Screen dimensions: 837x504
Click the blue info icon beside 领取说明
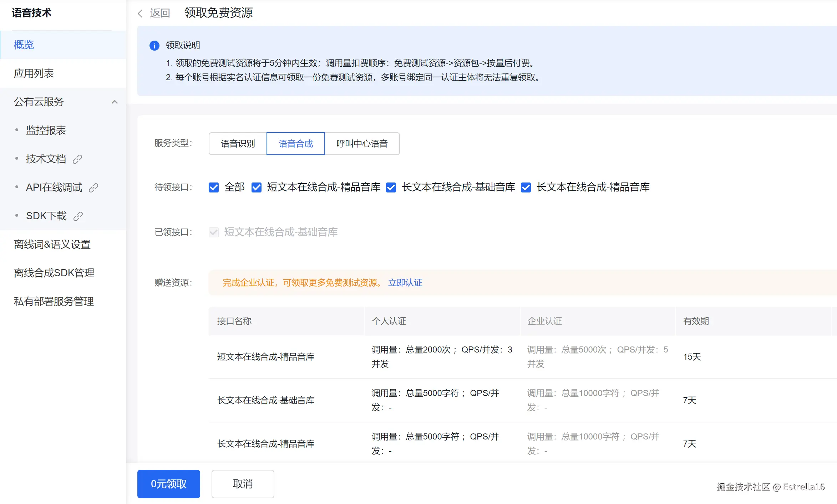pos(154,46)
